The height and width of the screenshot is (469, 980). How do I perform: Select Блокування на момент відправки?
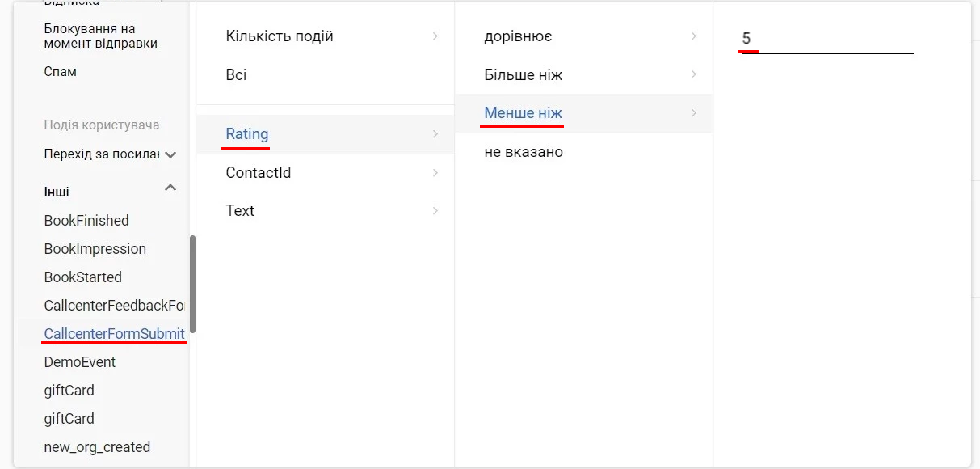coord(101,36)
